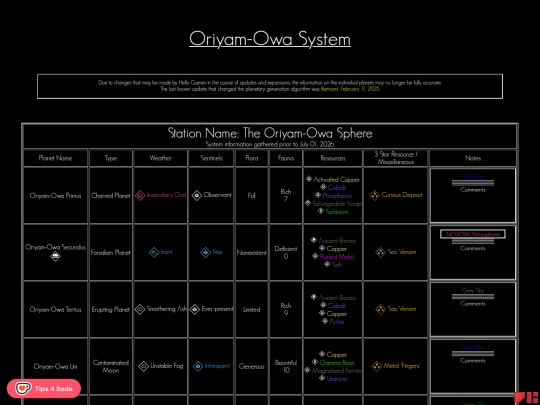This screenshot has height=405, width=540.
Task: Click the Salt resource icon
Action: (327, 264)
